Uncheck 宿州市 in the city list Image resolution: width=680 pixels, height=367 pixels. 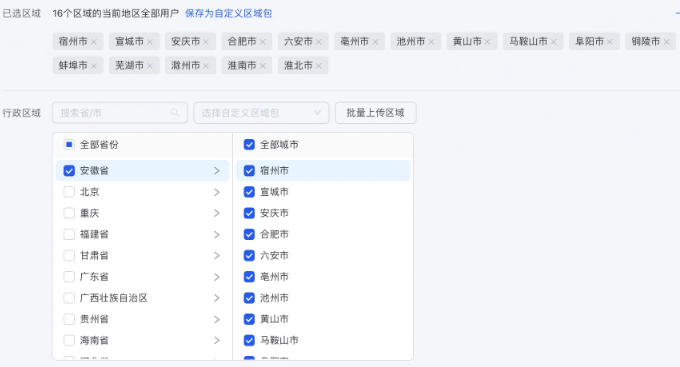click(x=249, y=170)
